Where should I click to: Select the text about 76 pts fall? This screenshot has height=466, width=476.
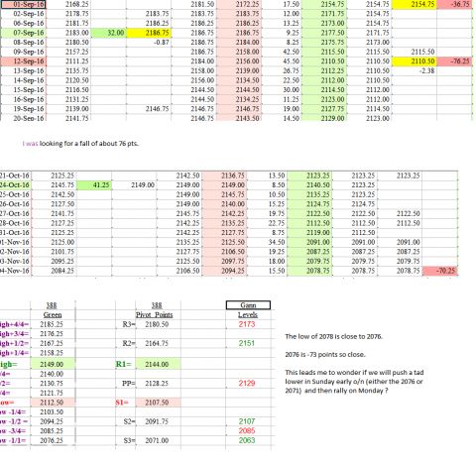tap(80, 144)
